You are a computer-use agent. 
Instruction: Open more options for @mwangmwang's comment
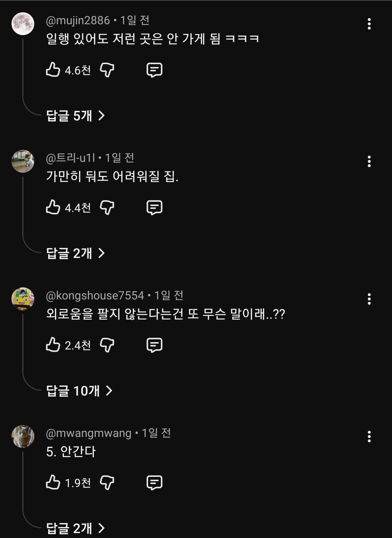[x=369, y=437]
